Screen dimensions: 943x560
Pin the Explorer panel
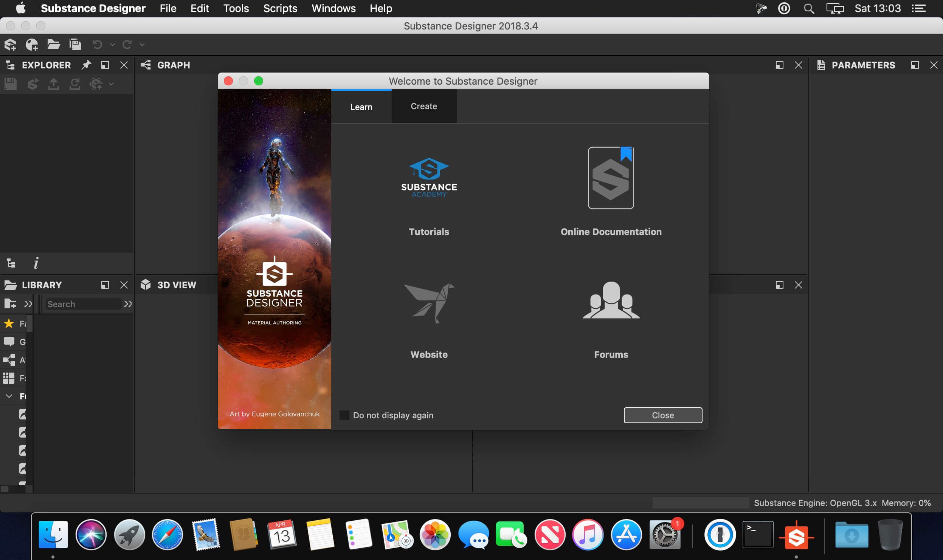click(86, 65)
